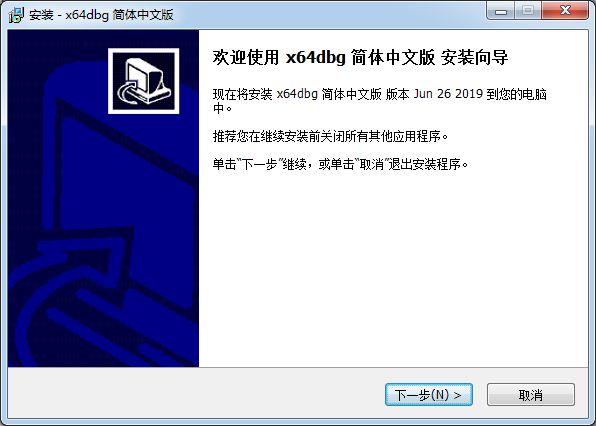Image resolution: width=596 pixels, height=426 pixels.
Task: Click the 下一步(N) > button
Action: pos(429,395)
